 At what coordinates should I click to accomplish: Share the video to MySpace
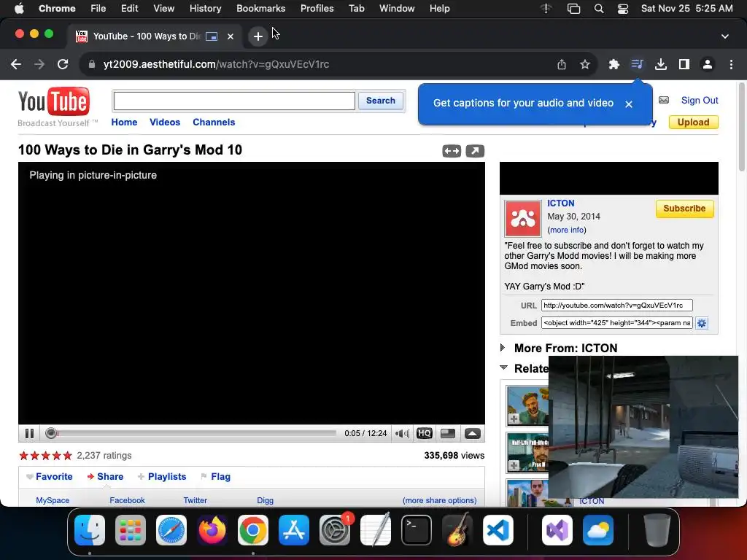53,500
